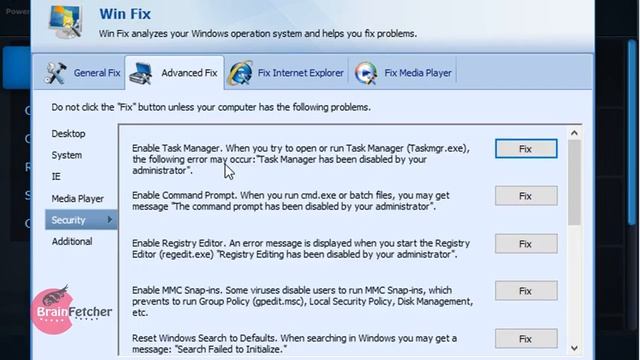Click the "Enable Registry Editor" description text
640x360 pixels.
(x=301, y=249)
